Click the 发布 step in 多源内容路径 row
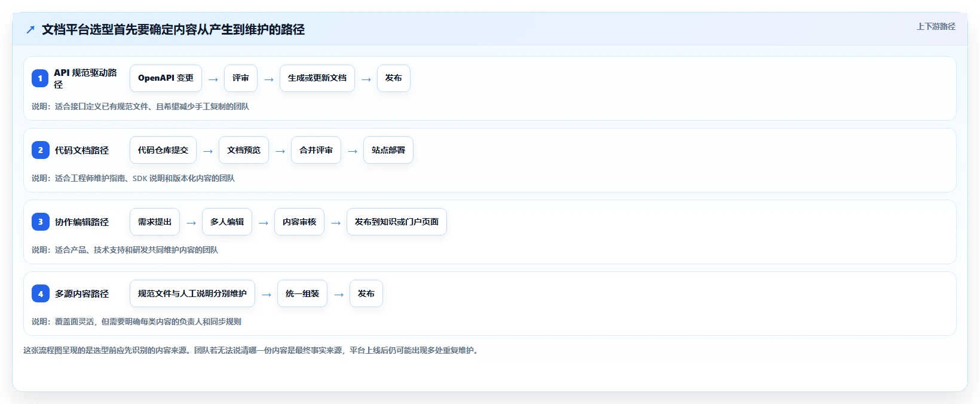This screenshot has height=404, width=980. 366,293
